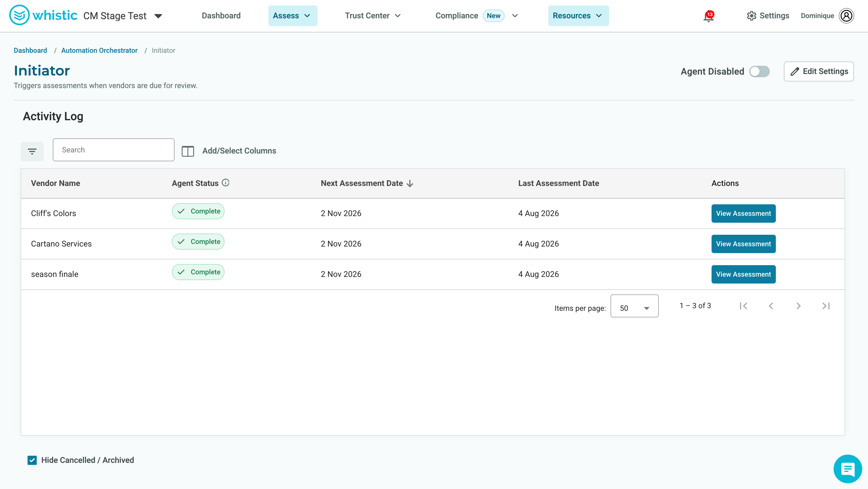The width and height of the screenshot is (868, 489).
Task: Expand the Trust Center menu
Action: 373,16
